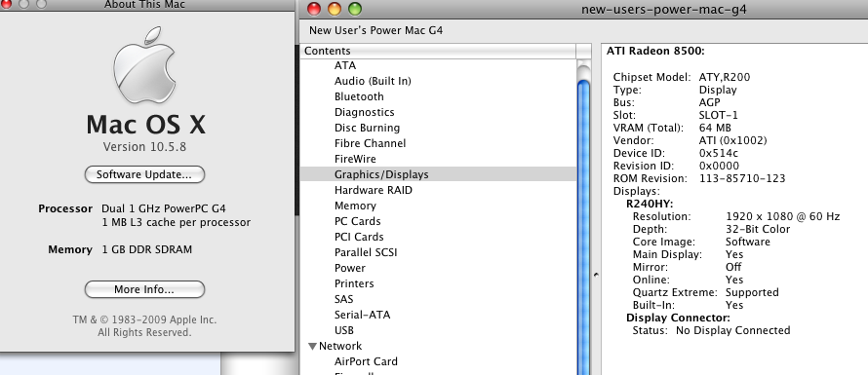Open More Info... in About This Mac
Image resolution: width=868 pixels, height=375 pixels.
pos(144,289)
